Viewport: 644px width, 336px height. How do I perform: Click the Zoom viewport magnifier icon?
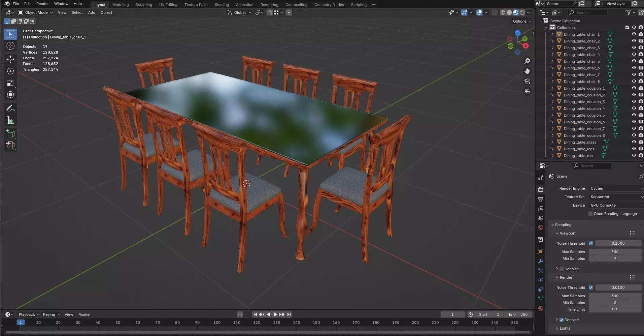[x=527, y=61]
